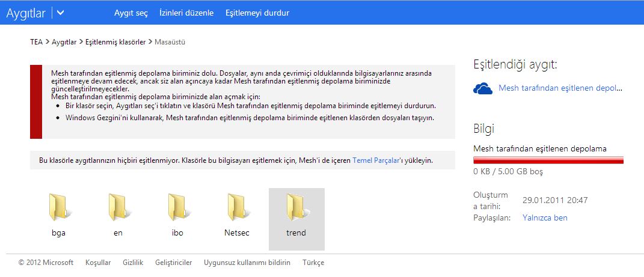The image size is (644, 277).
Task: Go to TEA breadcrumb
Action: pos(36,42)
